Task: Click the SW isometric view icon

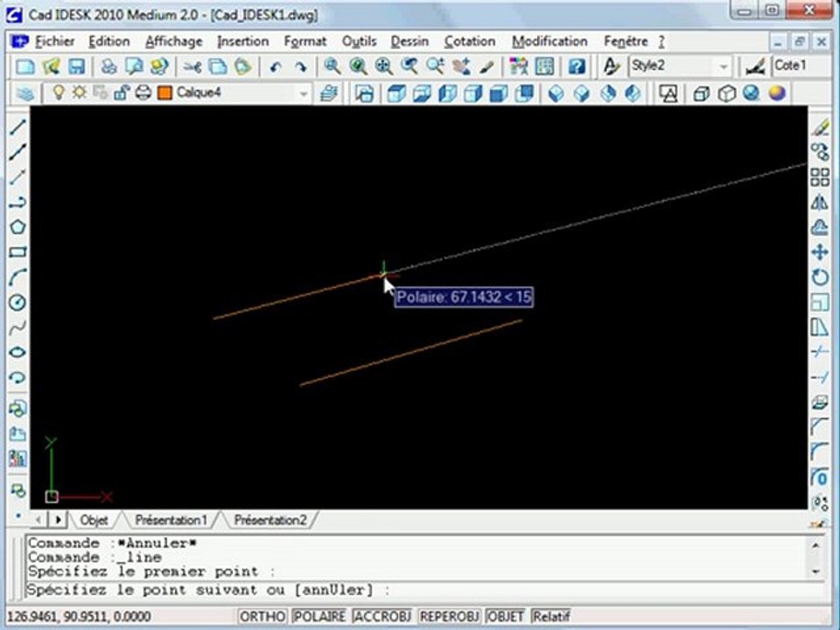Action: [556, 94]
